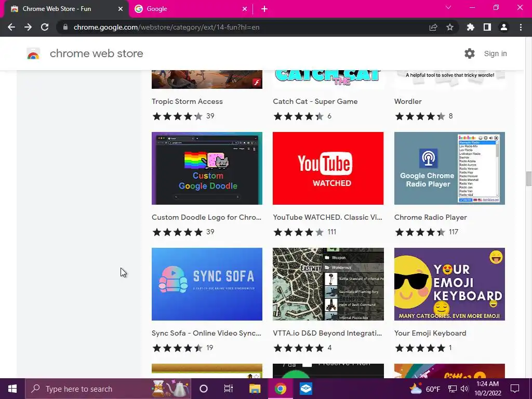The image size is (532, 399).
Task: Click the taskbar search box
Action: (108, 389)
